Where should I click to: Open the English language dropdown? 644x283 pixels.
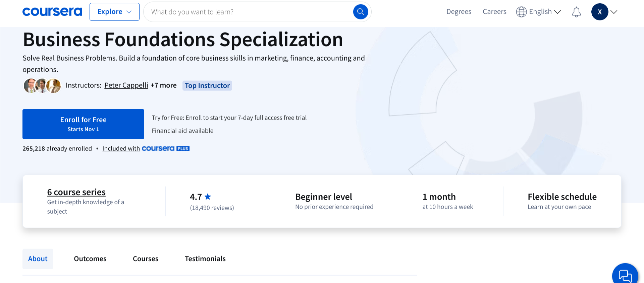tap(545, 12)
